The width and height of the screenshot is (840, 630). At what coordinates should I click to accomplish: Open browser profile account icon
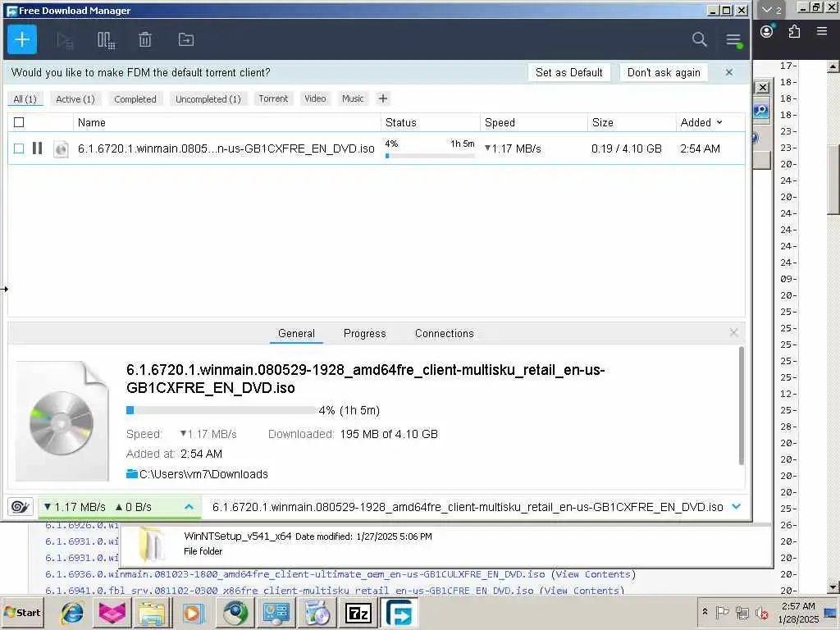[x=767, y=31]
